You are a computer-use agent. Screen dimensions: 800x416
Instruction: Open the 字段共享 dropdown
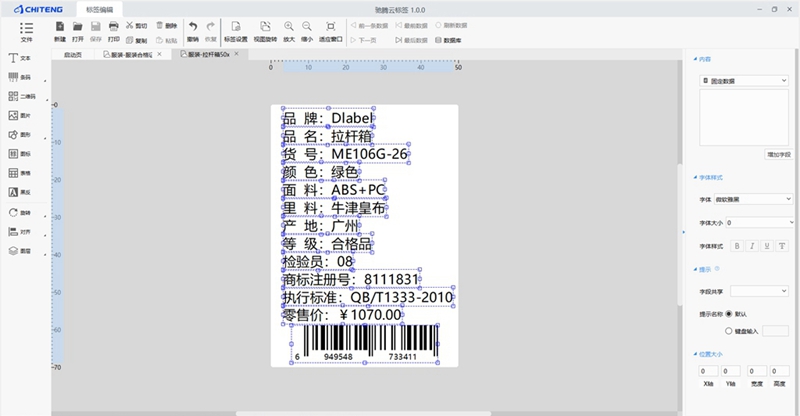(x=759, y=291)
